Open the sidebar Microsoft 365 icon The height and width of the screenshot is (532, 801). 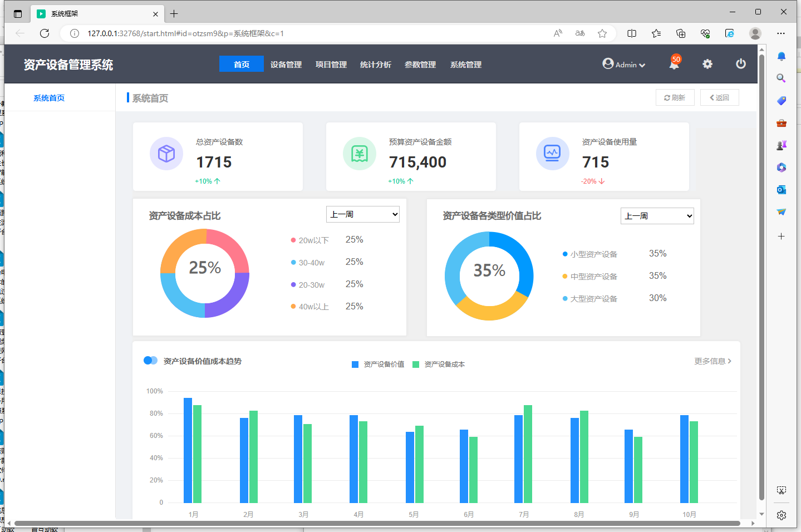[x=782, y=168]
